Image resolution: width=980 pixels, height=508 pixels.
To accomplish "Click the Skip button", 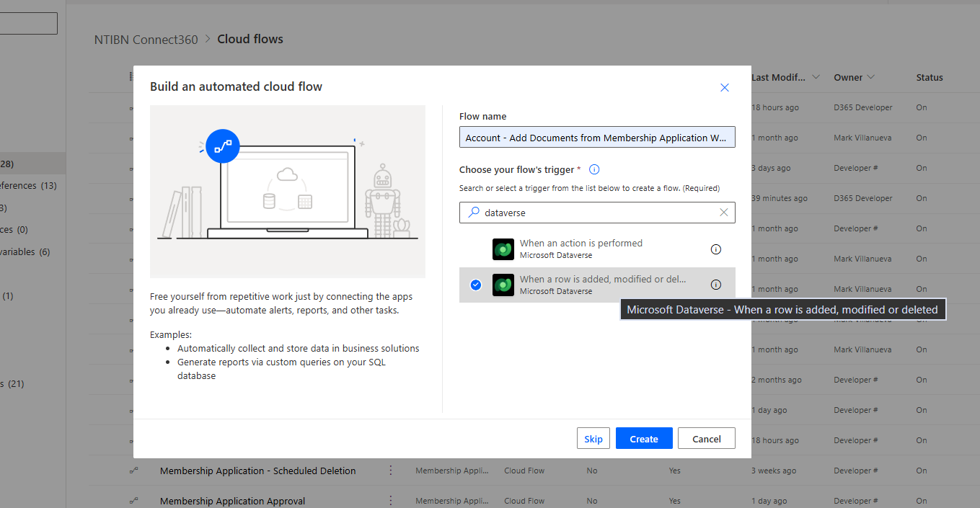I will 593,439.
